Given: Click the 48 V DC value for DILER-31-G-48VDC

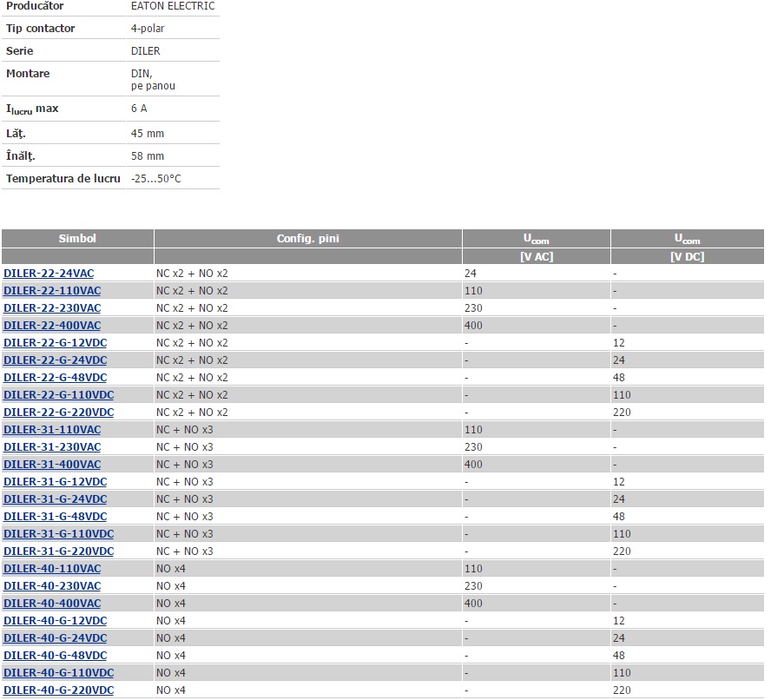Looking at the screenshot, I should point(619,517).
